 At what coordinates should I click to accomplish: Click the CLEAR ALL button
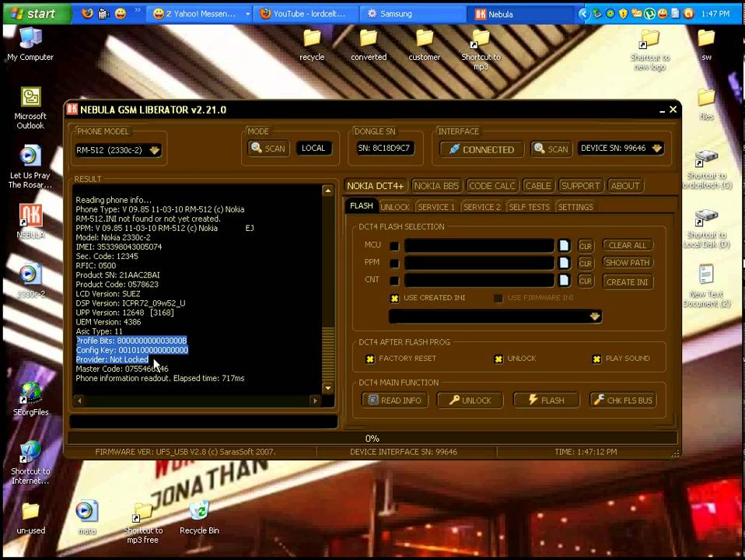[628, 245]
